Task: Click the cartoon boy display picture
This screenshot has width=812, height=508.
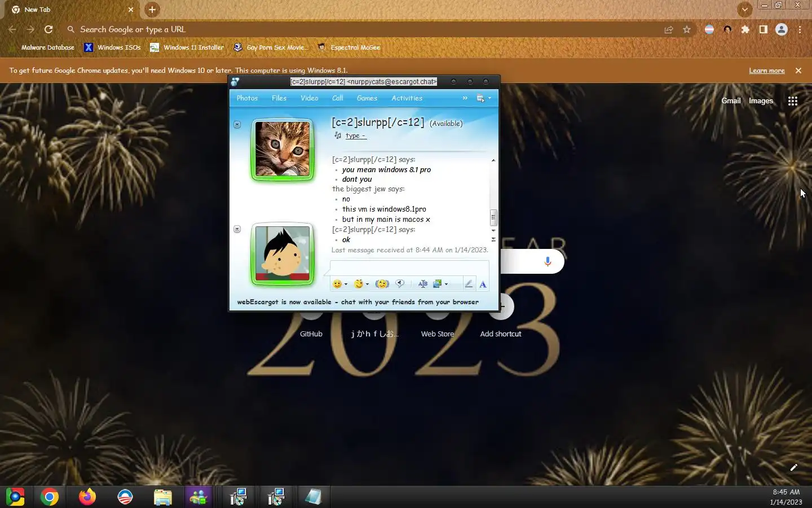Action: click(282, 254)
